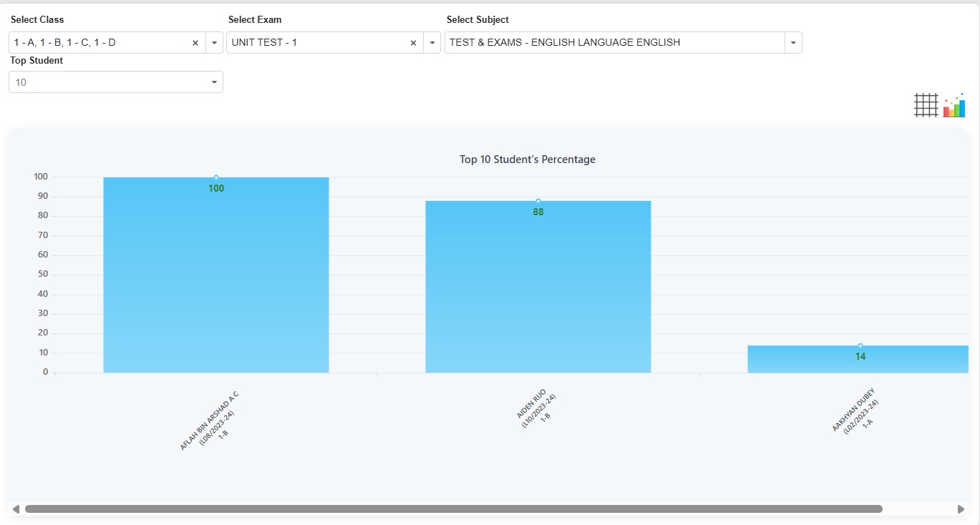
Task: Click the data point marker atop the 100 bar
Action: point(216,178)
